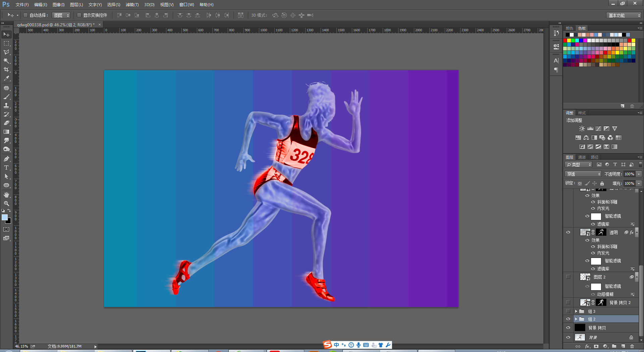Open the 文件(F) menu
Image resolution: width=644 pixels, height=352 pixels.
(22, 5)
